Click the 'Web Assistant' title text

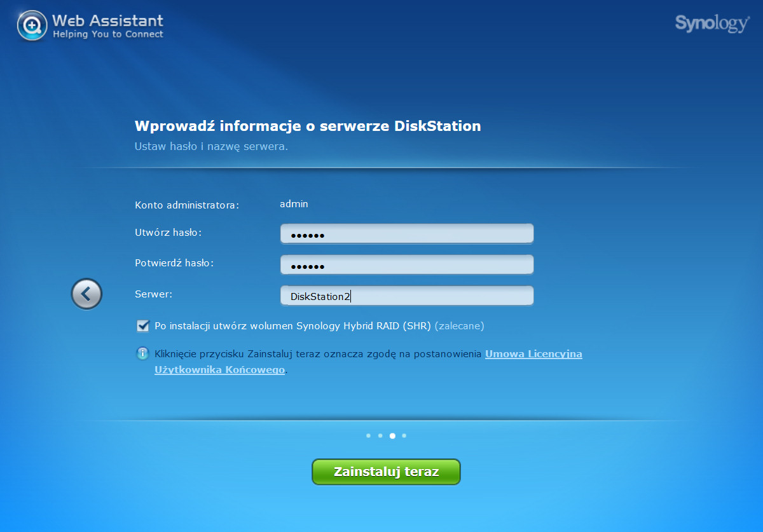tap(107, 21)
